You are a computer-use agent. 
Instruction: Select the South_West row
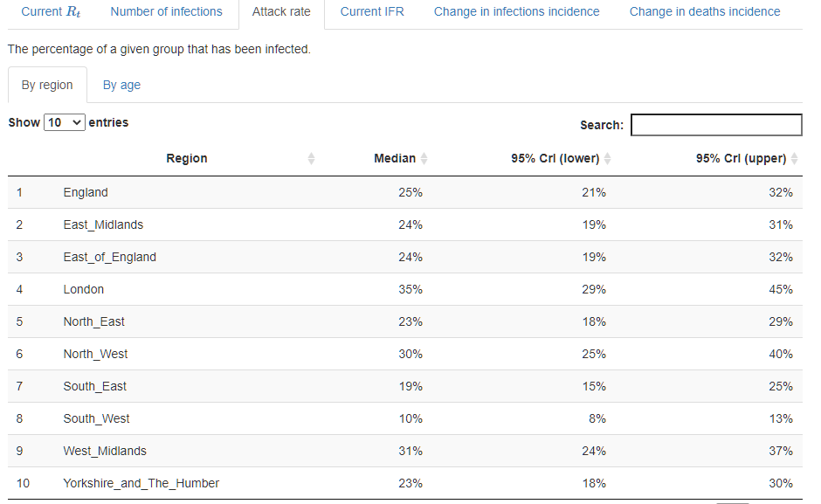pyautogui.click(x=404, y=418)
